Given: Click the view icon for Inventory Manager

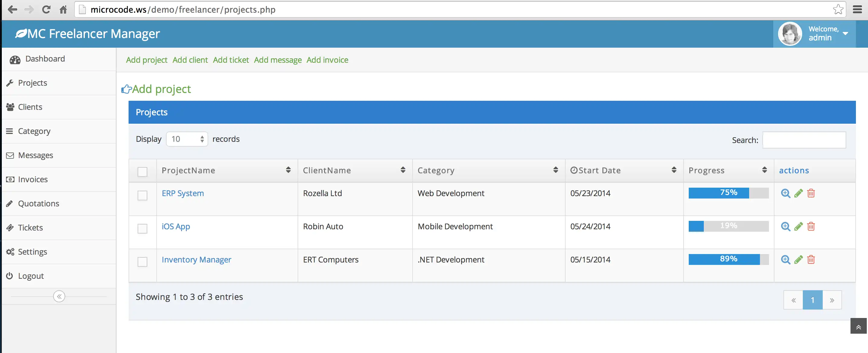Looking at the screenshot, I should click(785, 259).
